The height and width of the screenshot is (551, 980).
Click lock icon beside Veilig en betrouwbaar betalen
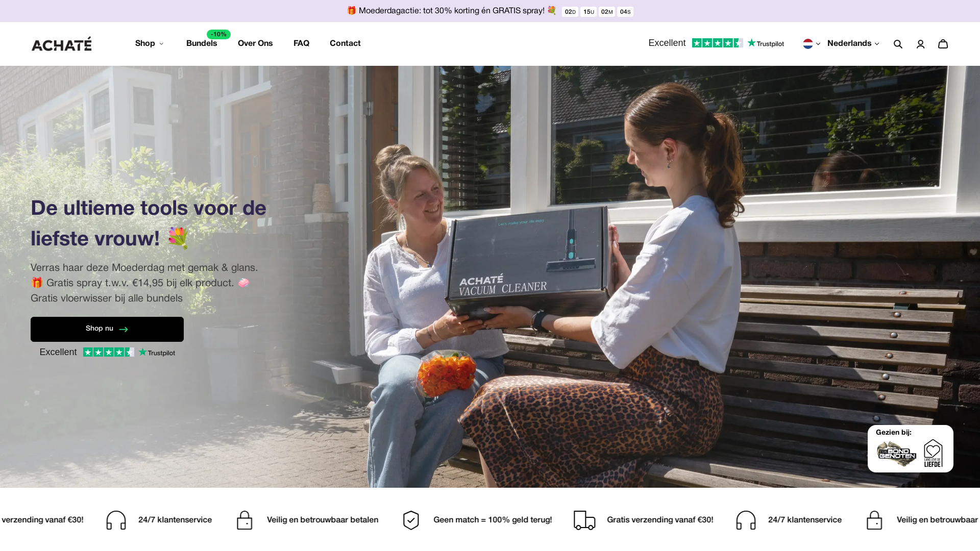244,520
